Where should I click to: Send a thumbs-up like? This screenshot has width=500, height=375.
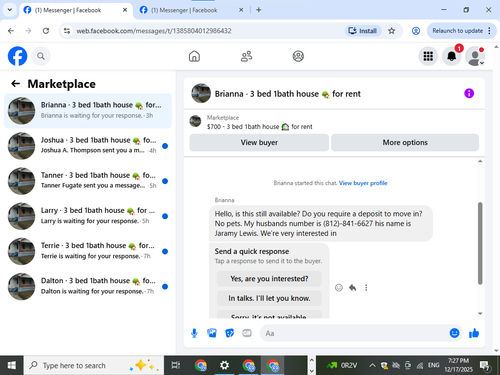coord(474,333)
